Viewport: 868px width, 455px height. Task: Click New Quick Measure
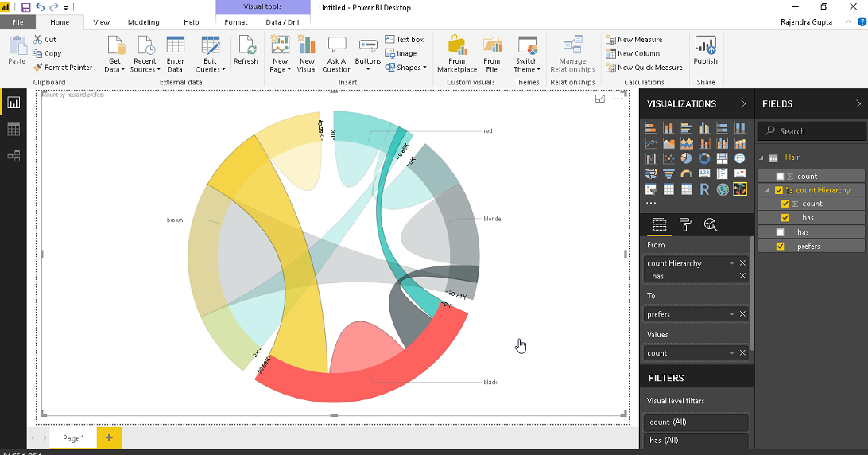pyautogui.click(x=644, y=68)
